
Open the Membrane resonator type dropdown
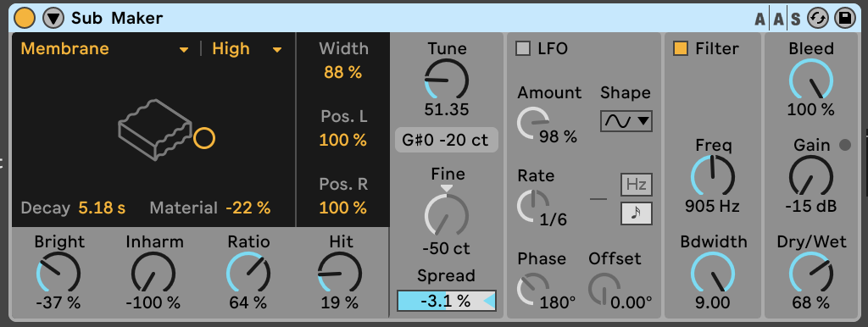click(x=104, y=48)
